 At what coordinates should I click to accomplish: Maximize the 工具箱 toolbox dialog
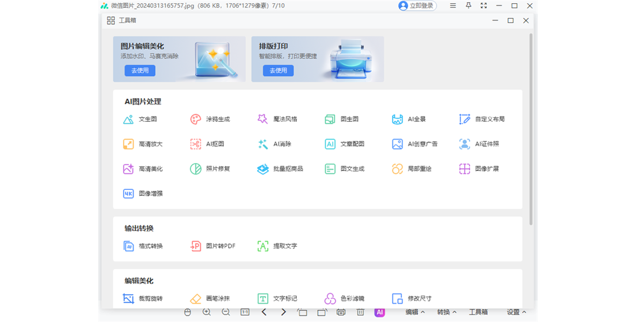click(x=510, y=20)
